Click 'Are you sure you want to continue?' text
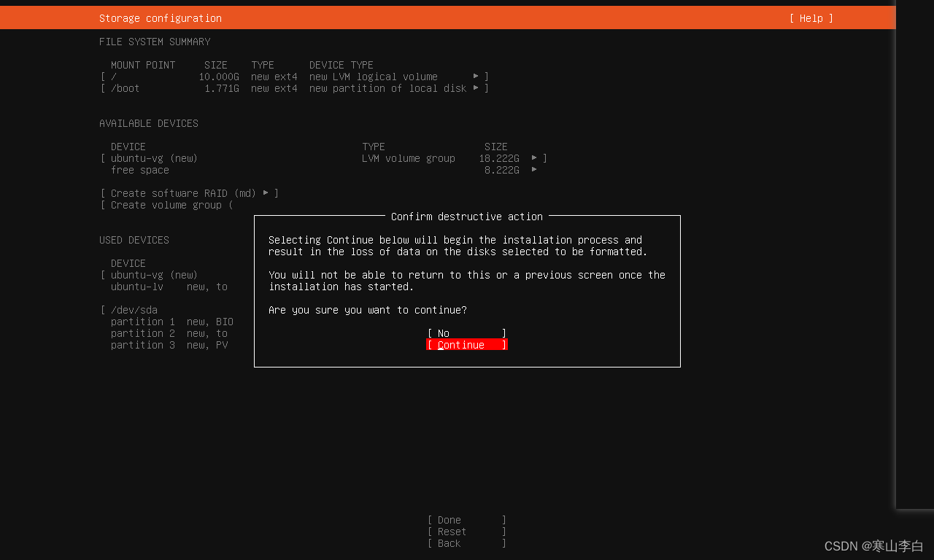The height and width of the screenshot is (560, 934). (x=368, y=310)
